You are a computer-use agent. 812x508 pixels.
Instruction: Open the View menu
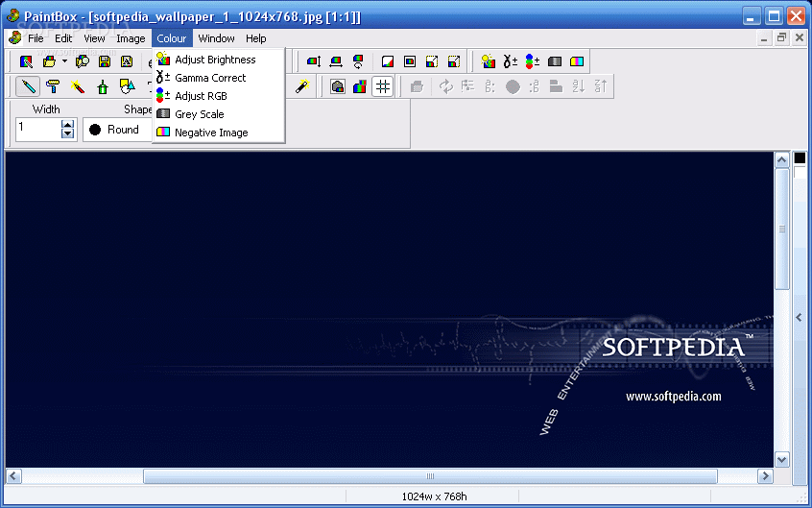[94, 38]
